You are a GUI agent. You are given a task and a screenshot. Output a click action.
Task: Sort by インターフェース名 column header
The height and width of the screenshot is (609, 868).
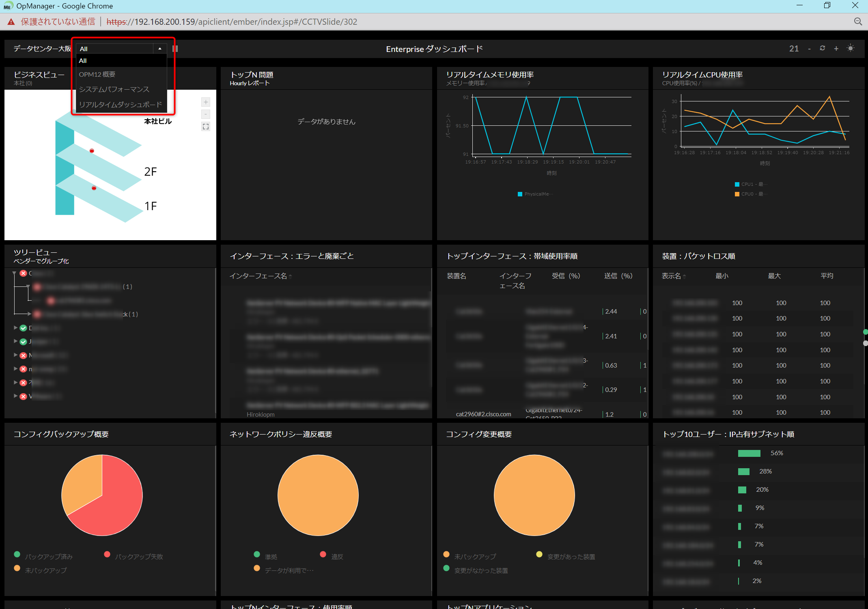click(x=258, y=276)
